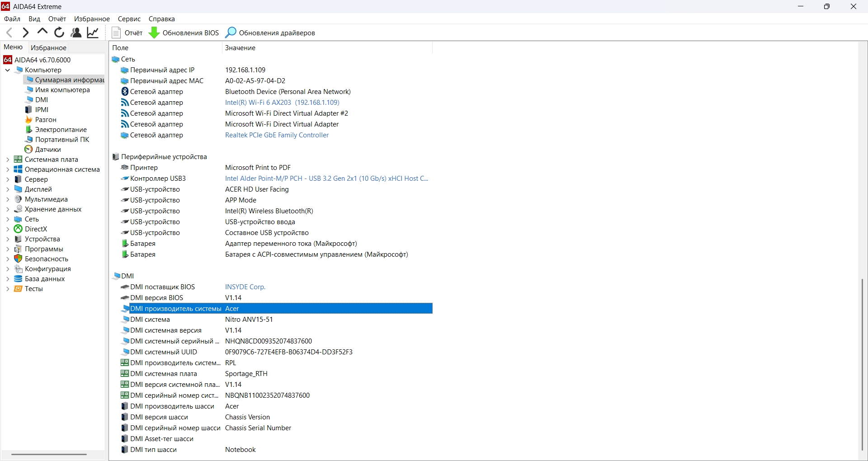Select Датчики in the sidebar tree
The width and height of the screenshot is (868, 461).
(48, 150)
